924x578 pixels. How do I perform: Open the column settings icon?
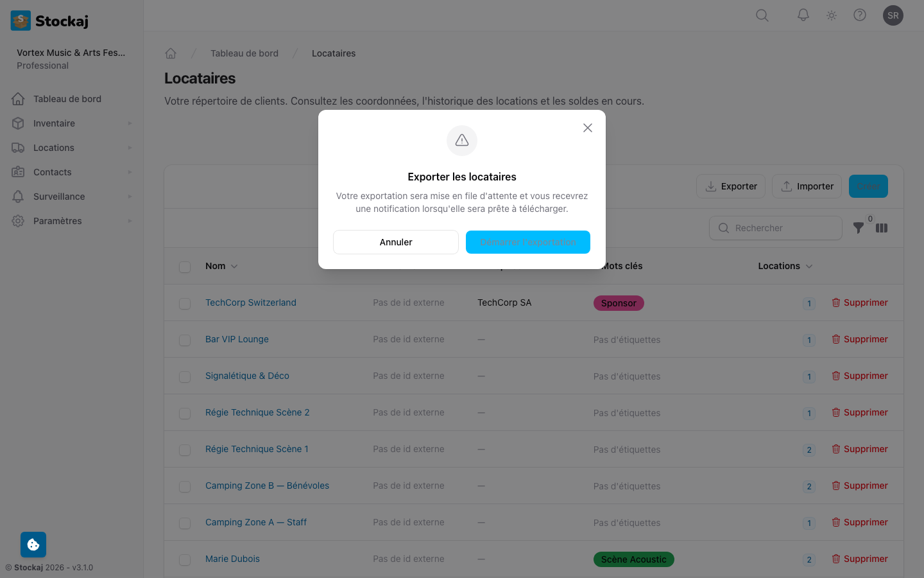tap(882, 228)
